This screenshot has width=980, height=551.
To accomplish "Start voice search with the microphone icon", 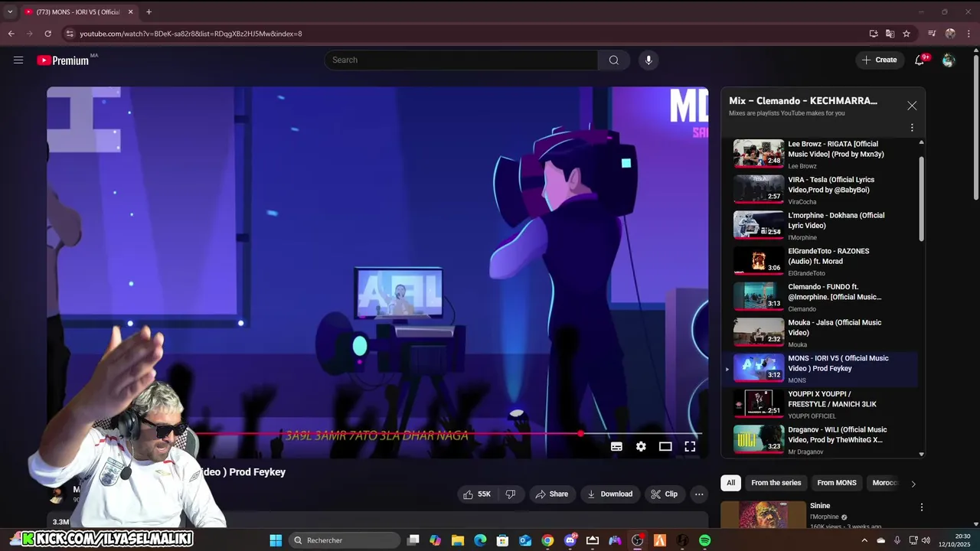I will [648, 60].
